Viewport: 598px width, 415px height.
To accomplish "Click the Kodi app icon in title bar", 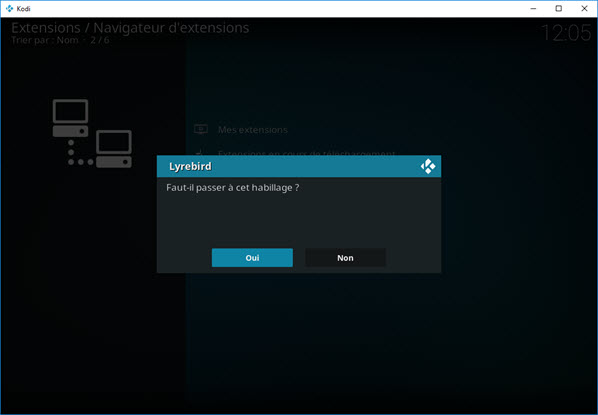I will click(x=9, y=8).
